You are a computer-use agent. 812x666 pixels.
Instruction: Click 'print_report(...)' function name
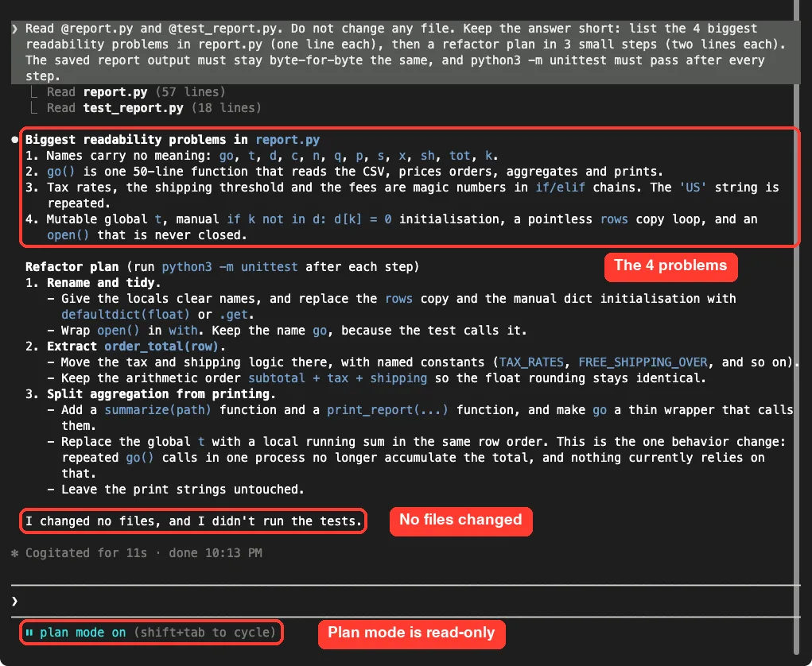pyautogui.click(x=387, y=410)
